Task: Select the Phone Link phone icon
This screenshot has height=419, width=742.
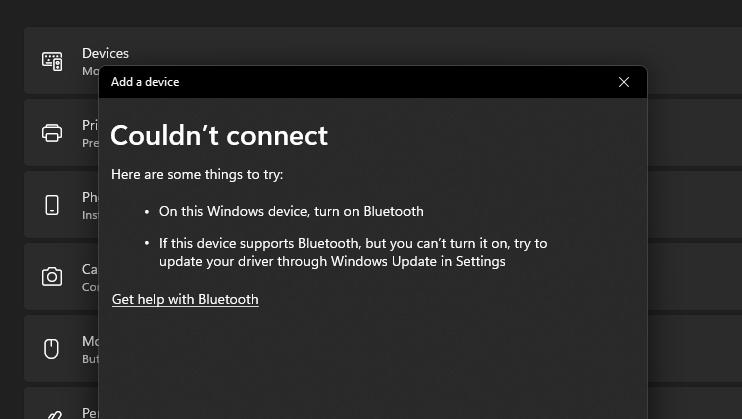Action: coord(52,204)
